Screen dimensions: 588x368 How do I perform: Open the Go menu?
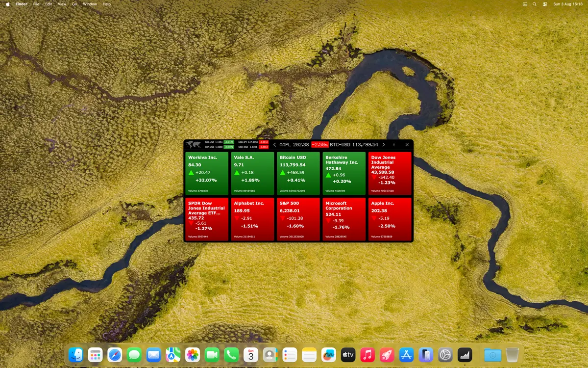tap(74, 4)
